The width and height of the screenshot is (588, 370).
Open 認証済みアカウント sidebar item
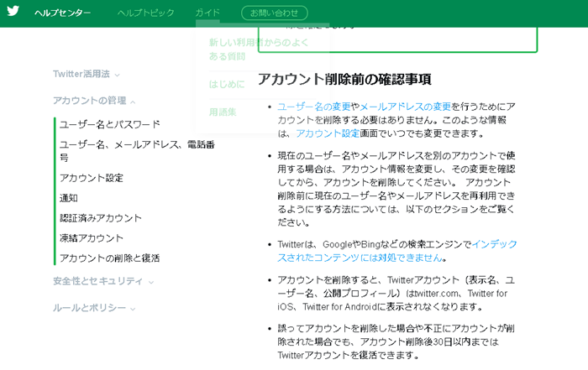(101, 218)
